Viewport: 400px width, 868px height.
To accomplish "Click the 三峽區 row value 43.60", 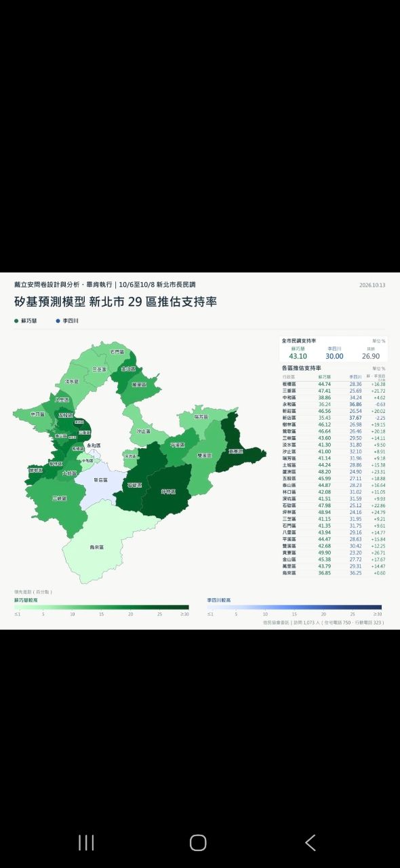I will pyautogui.click(x=325, y=438).
